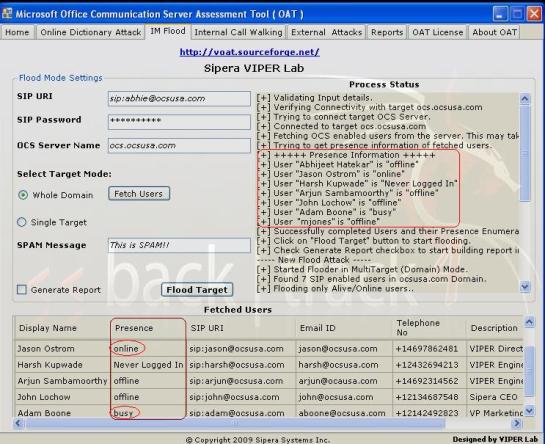
Task: Click the Fetch Users button
Action: (139, 194)
